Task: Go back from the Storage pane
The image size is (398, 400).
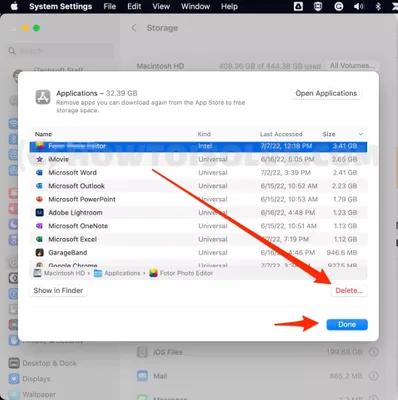Action: (x=134, y=28)
